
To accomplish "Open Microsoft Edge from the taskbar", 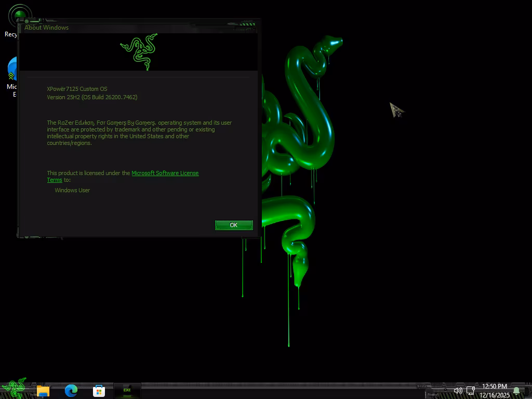I will (71, 391).
